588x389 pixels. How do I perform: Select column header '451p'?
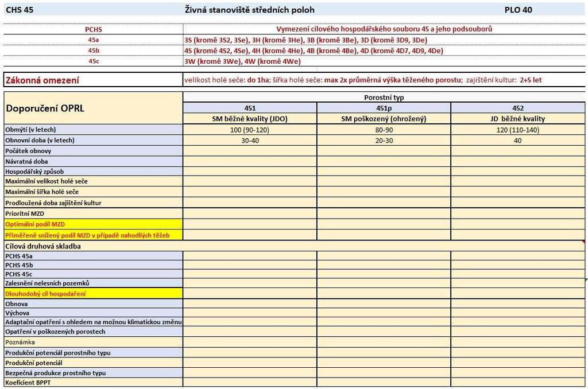[384, 108]
